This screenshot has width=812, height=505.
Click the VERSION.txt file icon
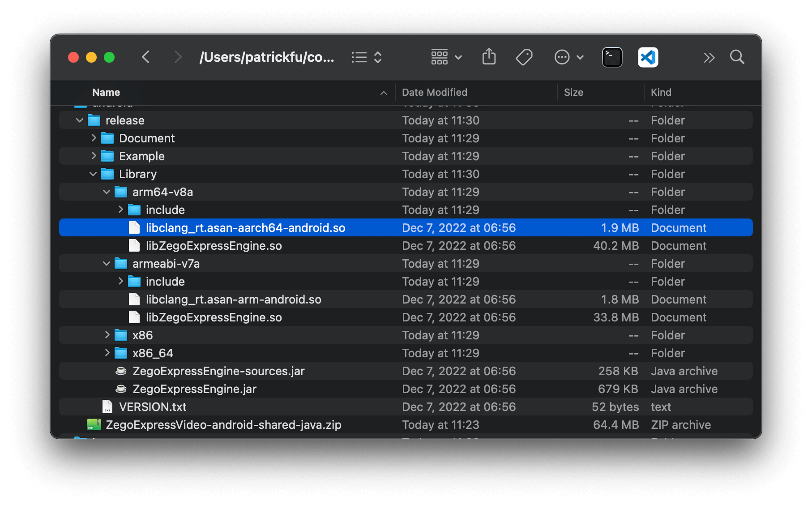tap(107, 407)
